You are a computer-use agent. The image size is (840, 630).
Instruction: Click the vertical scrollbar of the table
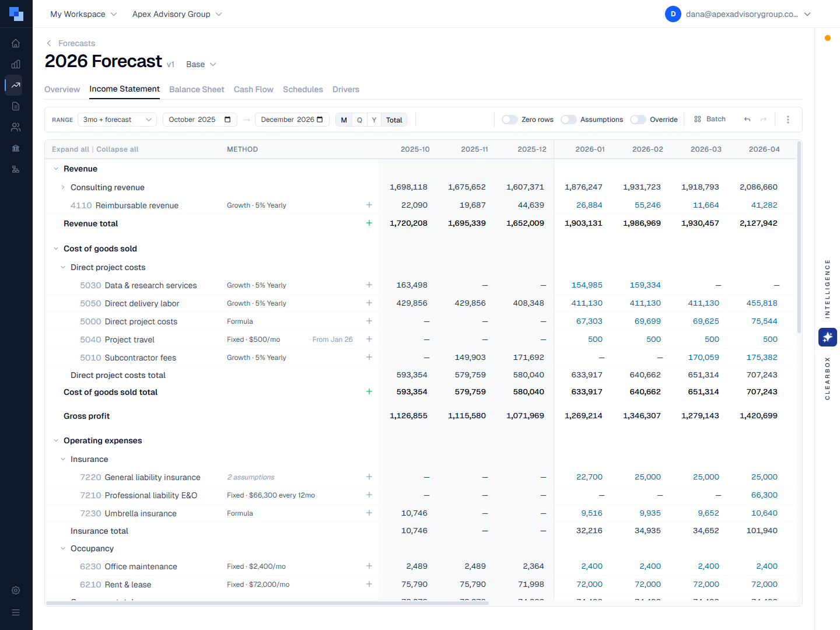(799, 237)
